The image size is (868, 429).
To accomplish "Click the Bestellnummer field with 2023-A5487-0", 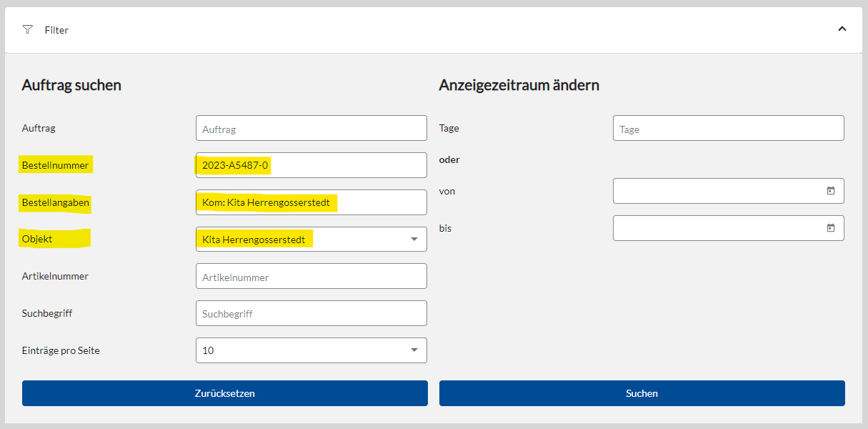I will [311, 165].
